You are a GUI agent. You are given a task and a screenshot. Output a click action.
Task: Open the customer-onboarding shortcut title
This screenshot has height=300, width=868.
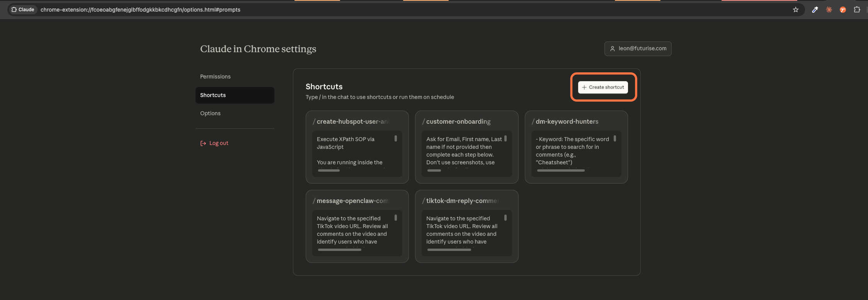[456, 121]
